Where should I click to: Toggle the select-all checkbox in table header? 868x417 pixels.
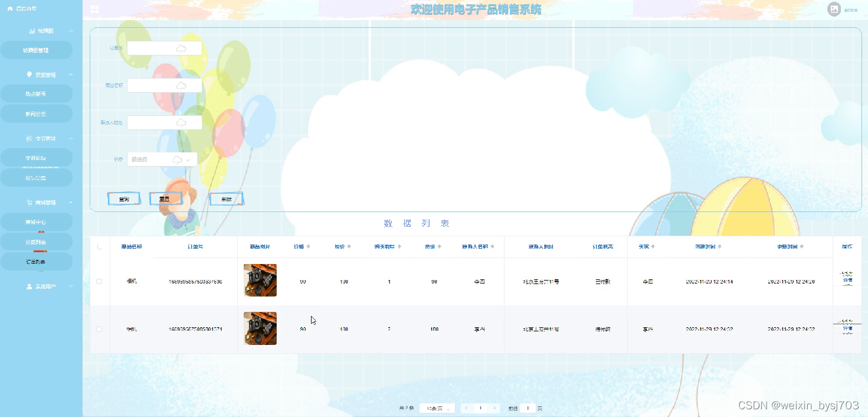click(x=99, y=247)
